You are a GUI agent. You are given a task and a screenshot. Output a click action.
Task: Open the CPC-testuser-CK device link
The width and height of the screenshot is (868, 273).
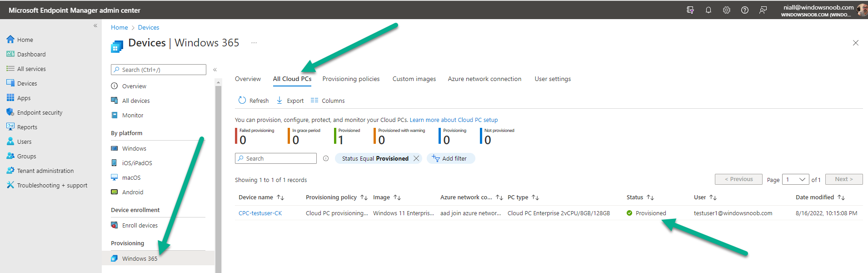pos(260,213)
